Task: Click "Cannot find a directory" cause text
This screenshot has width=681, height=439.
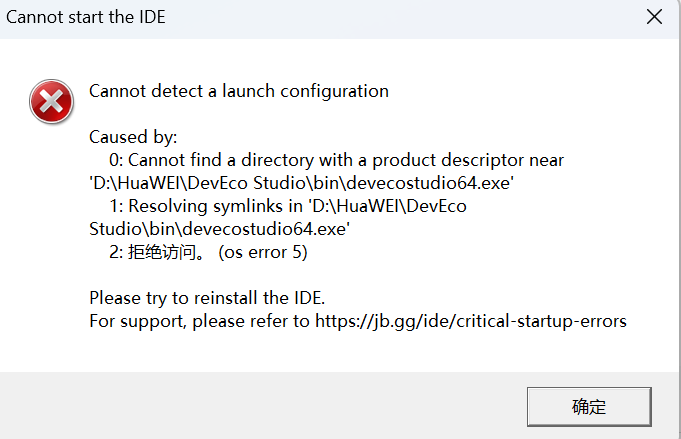Action: click(x=218, y=160)
